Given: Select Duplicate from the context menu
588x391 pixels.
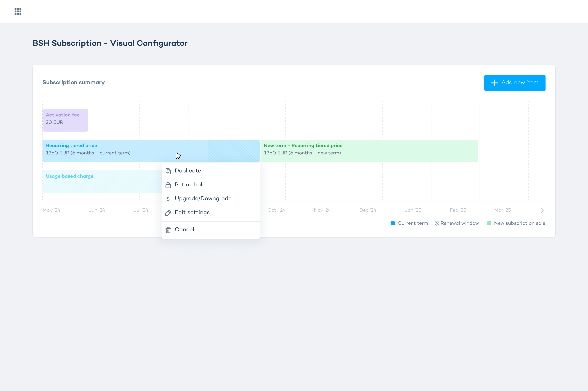Looking at the screenshot, I should tap(188, 171).
